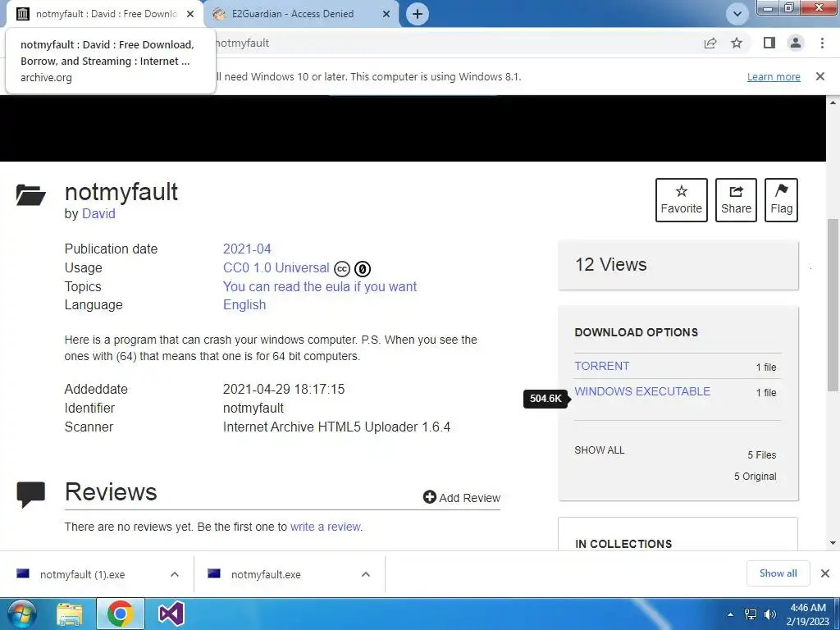Click the Addeddate value 2021-04-29 18:17:15
Viewport: 840px width, 630px height.
click(x=284, y=390)
